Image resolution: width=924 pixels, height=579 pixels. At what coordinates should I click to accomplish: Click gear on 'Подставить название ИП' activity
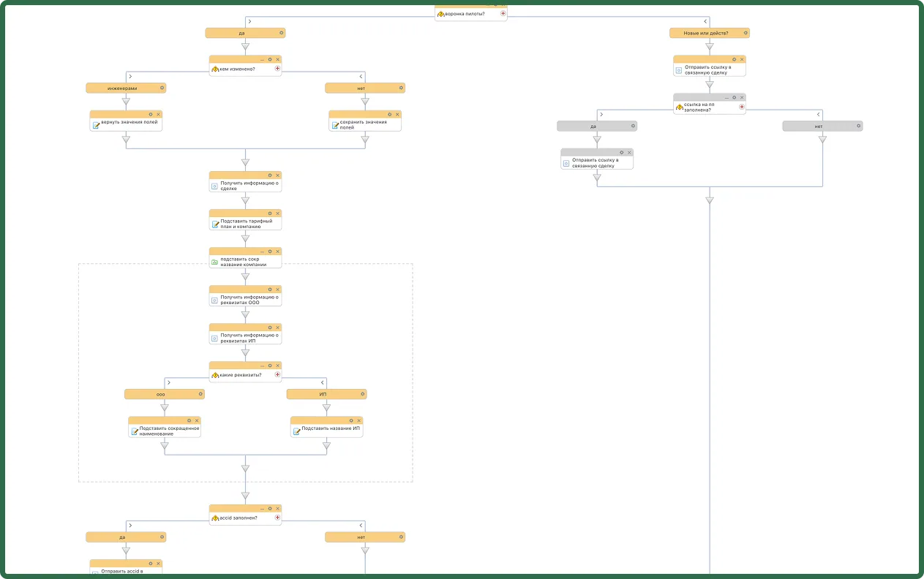[351, 420]
